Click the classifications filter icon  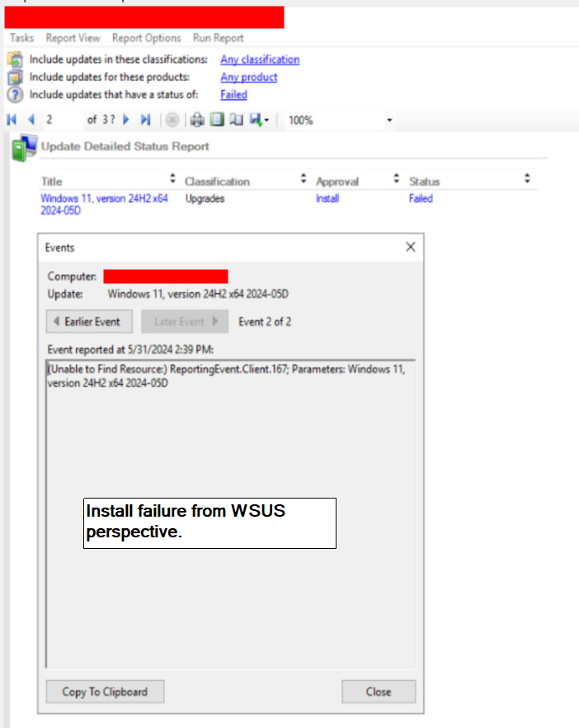click(x=15, y=59)
